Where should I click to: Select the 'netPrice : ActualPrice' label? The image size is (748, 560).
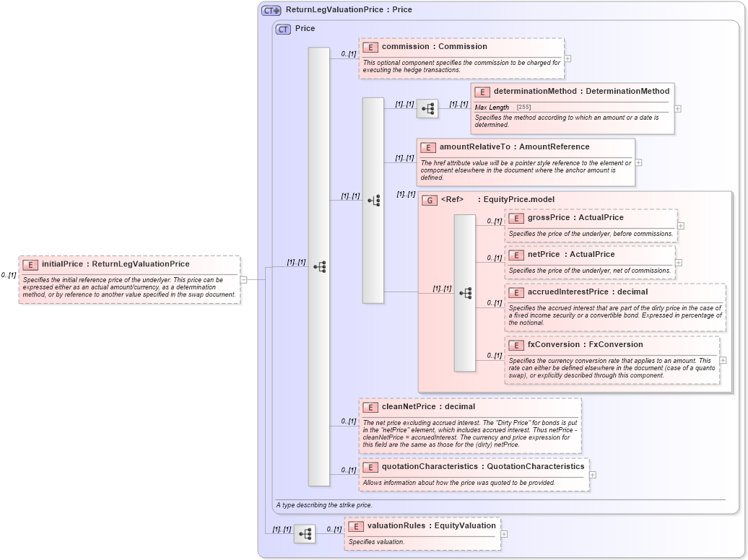tap(571, 254)
